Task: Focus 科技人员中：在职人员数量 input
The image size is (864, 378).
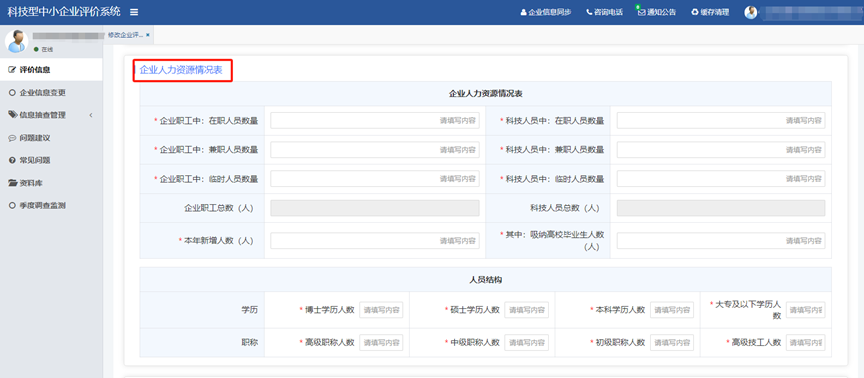Action: (721, 120)
